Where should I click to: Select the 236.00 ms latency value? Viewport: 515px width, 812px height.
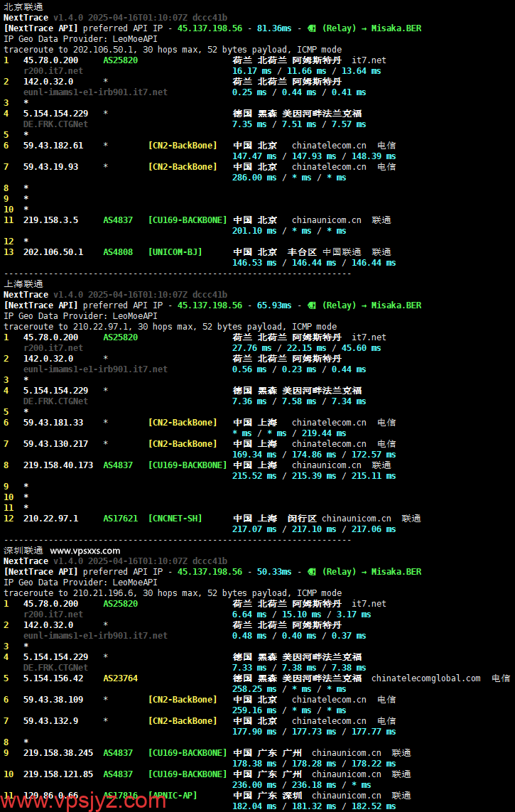pos(254,785)
